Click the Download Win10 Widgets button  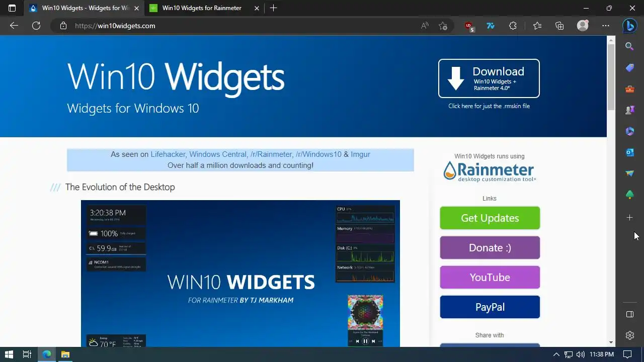[x=489, y=78]
